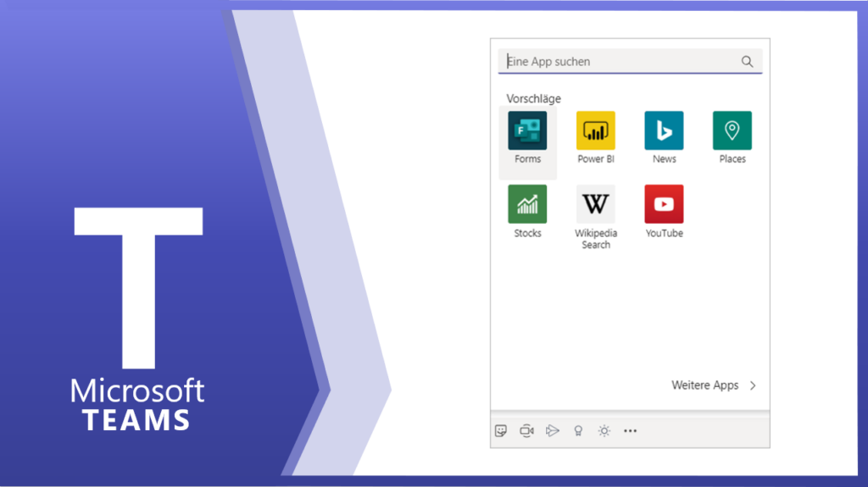The image size is (868, 487).
Task: Open the Praise badge icon
Action: (x=578, y=430)
